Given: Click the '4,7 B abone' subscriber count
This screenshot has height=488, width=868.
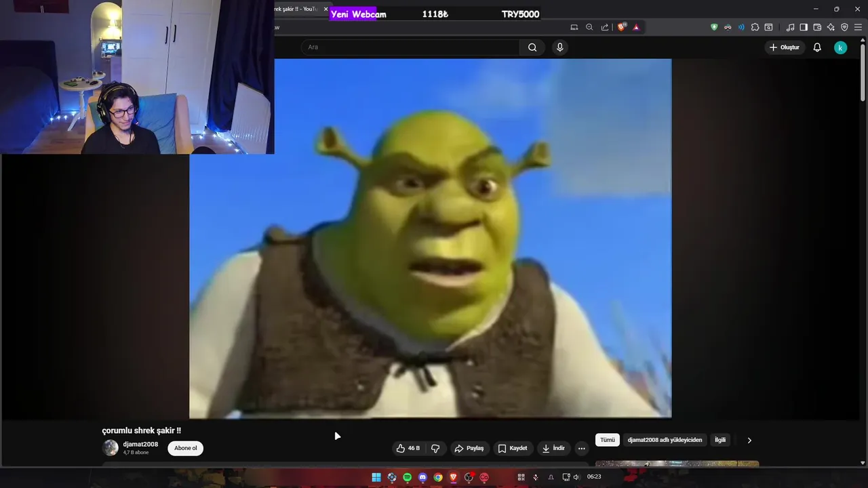Looking at the screenshot, I should 136,453.
